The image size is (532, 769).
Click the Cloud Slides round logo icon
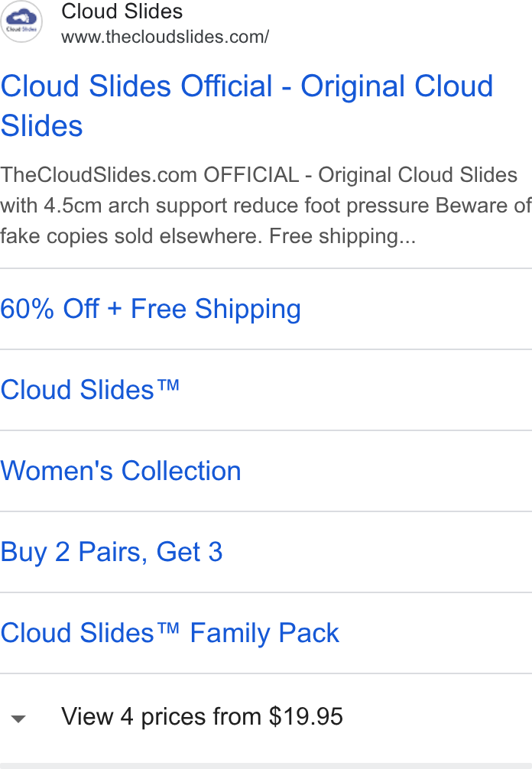point(21,21)
